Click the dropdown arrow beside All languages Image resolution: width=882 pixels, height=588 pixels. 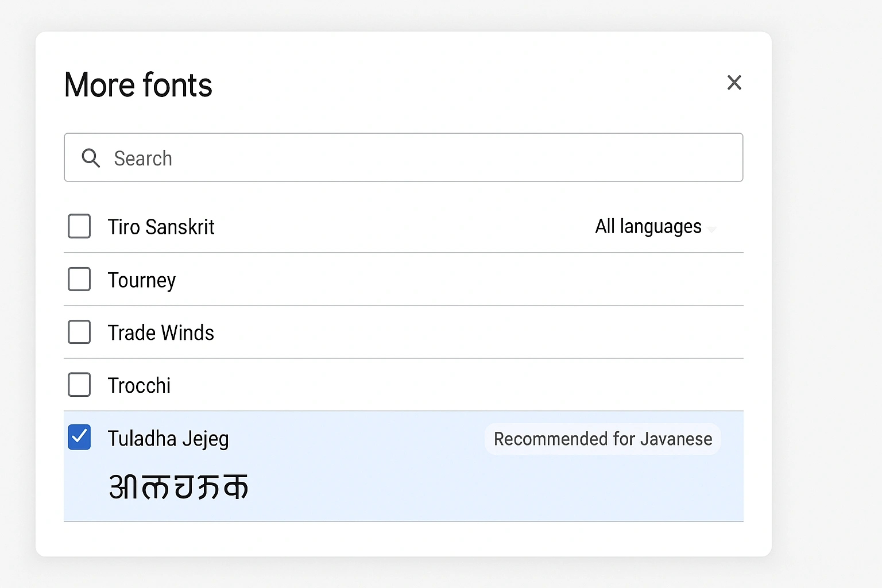tap(712, 230)
